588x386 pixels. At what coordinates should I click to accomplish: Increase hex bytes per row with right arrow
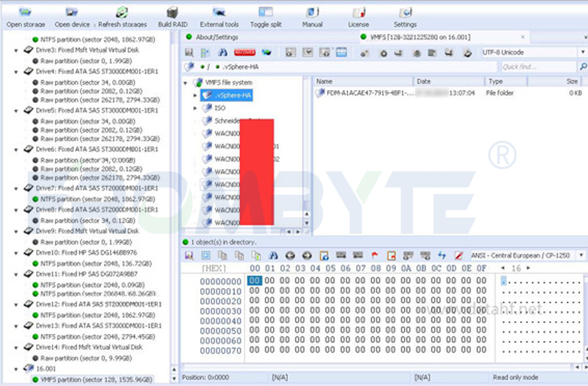(528, 268)
